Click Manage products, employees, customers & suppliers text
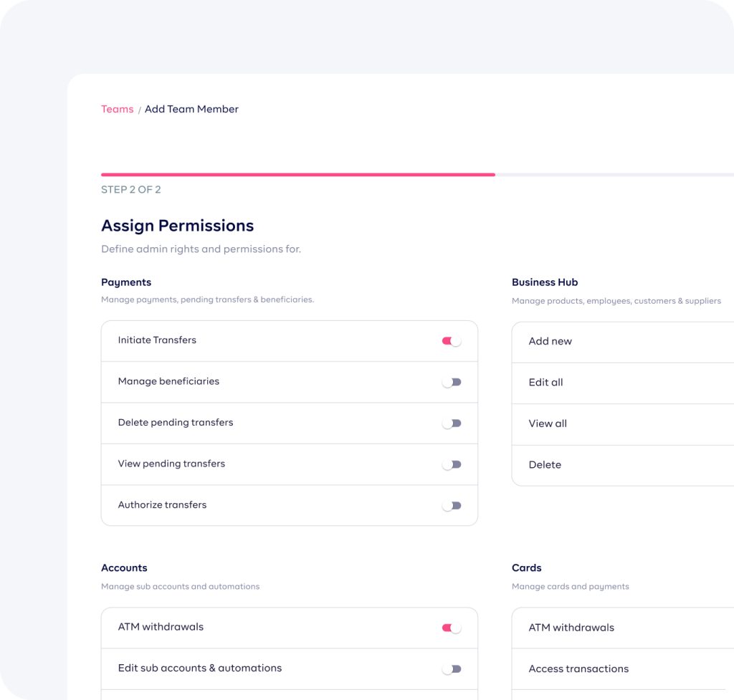Image resolution: width=734 pixels, height=700 pixels. (616, 302)
